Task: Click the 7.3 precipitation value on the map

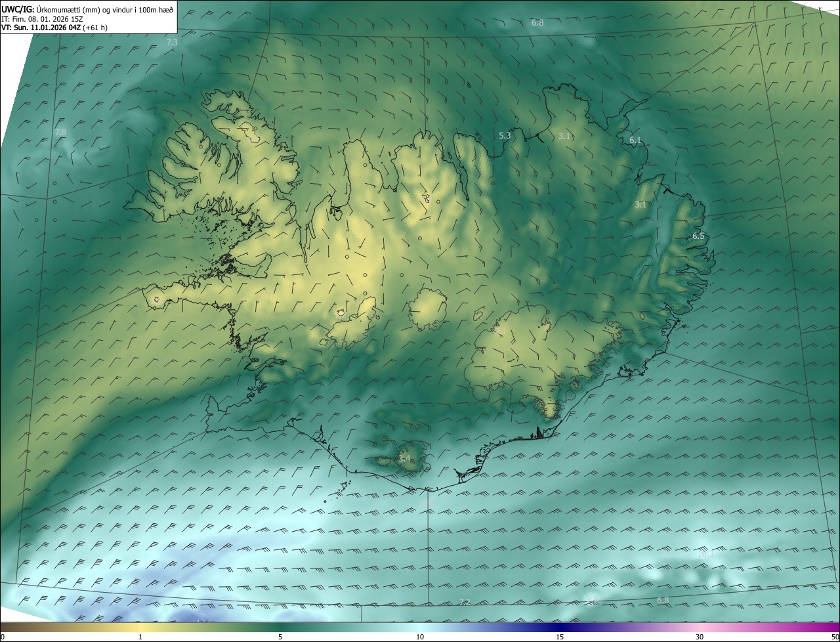Action: (x=172, y=42)
